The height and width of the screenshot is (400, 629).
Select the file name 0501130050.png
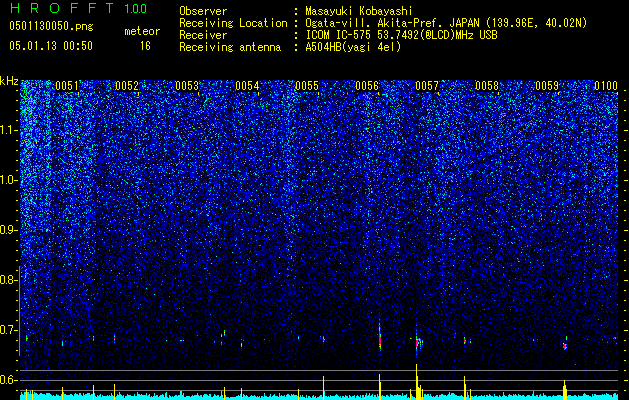(51, 26)
